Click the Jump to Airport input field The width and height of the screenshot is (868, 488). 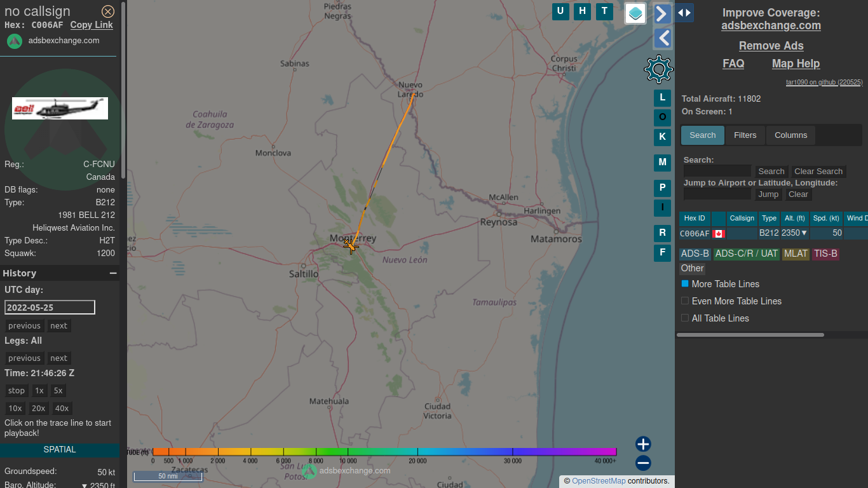[x=717, y=194]
